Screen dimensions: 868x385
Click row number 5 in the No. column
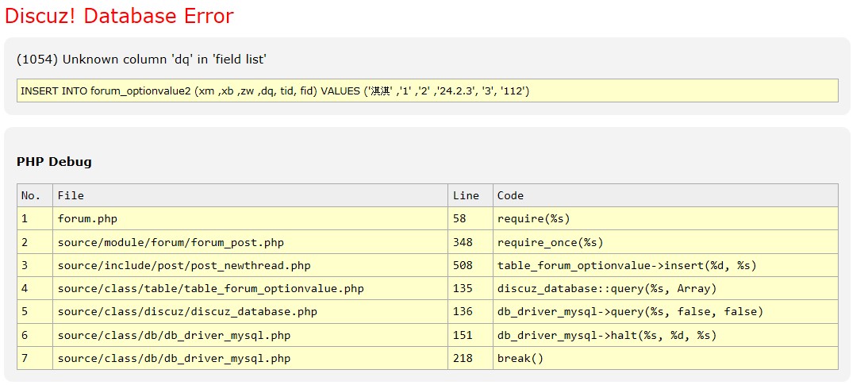[x=35, y=312]
